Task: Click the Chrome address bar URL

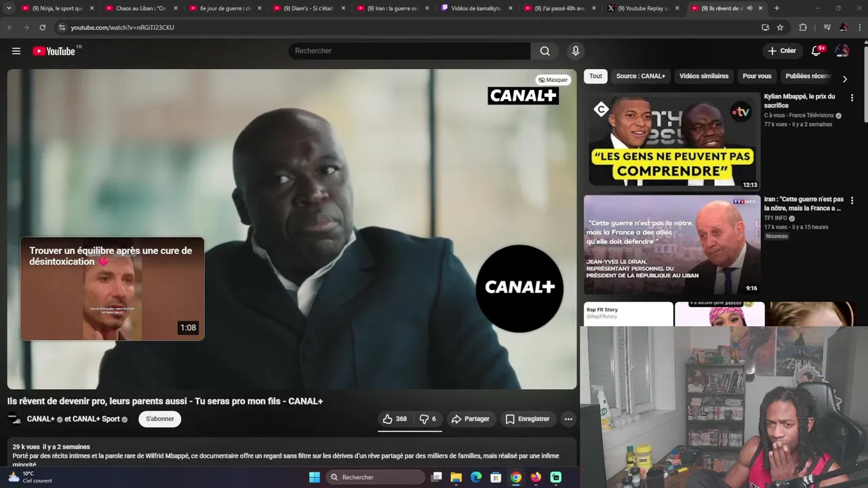Action: [x=123, y=27]
